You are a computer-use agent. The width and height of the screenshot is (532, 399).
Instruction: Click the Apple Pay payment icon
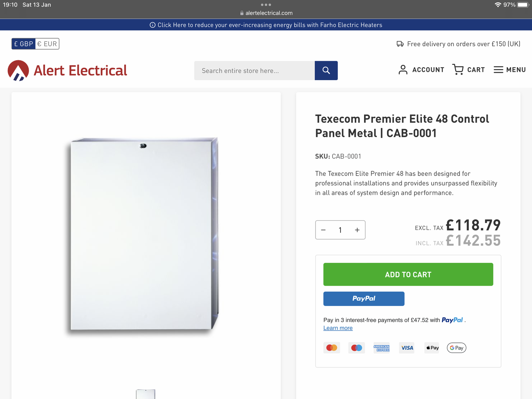(432, 348)
